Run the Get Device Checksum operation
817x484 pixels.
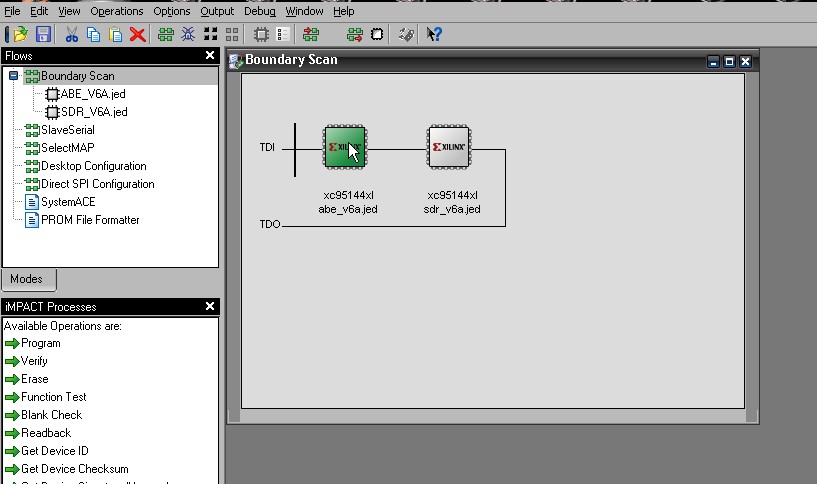click(x=75, y=469)
